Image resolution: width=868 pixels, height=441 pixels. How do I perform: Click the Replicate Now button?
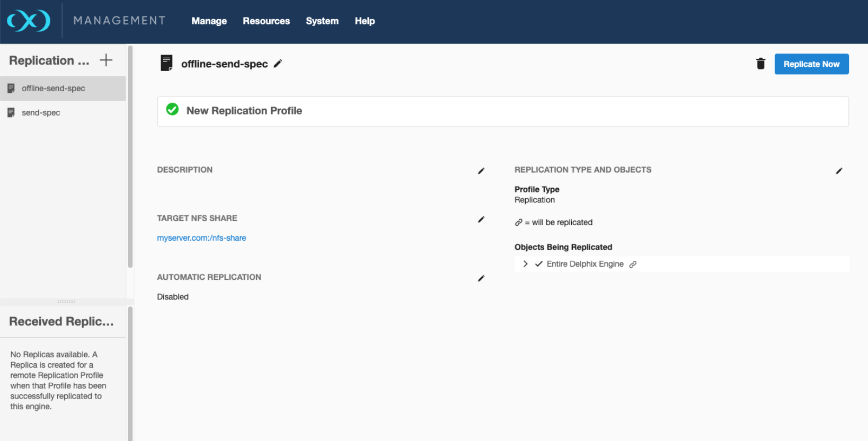pyautogui.click(x=811, y=64)
